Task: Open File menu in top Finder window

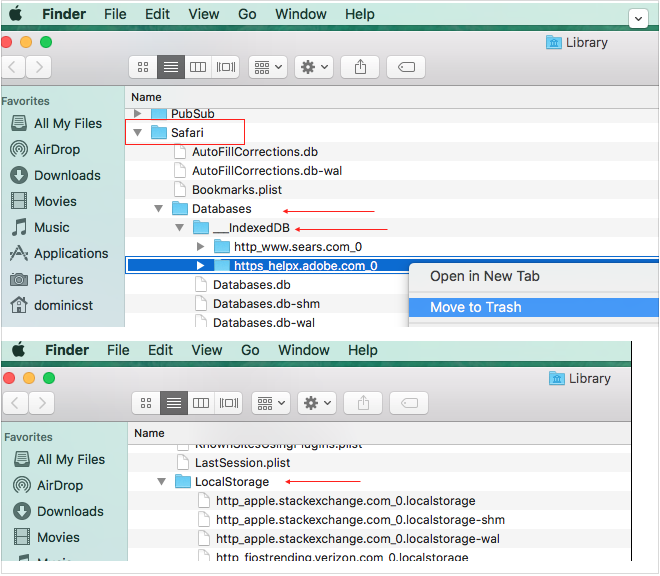Action: (115, 14)
